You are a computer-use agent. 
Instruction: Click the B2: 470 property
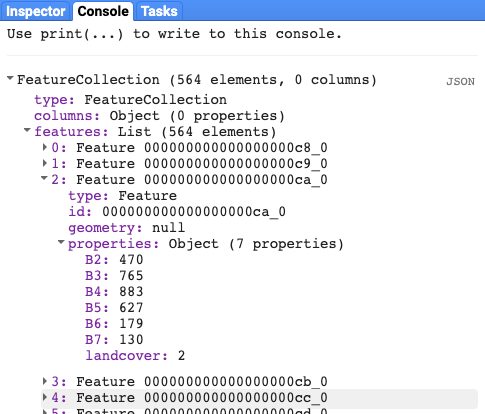click(114, 260)
